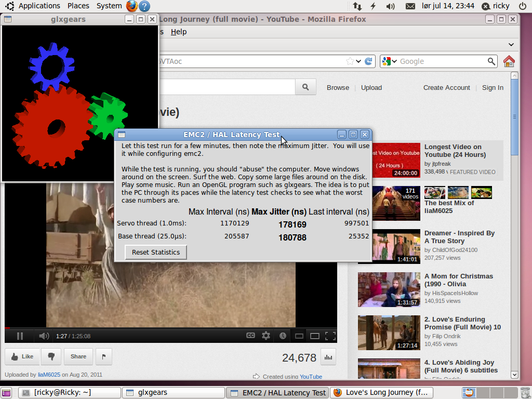Toggle closed captions on the video player
The image size is (532, 399).
(x=251, y=336)
